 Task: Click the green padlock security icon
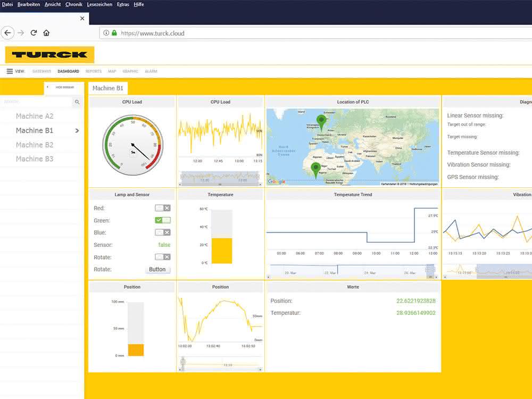click(x=114, y=33)
